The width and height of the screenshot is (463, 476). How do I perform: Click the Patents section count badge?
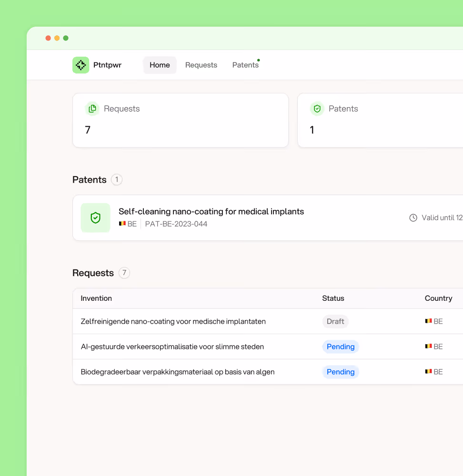pos(117,179)
